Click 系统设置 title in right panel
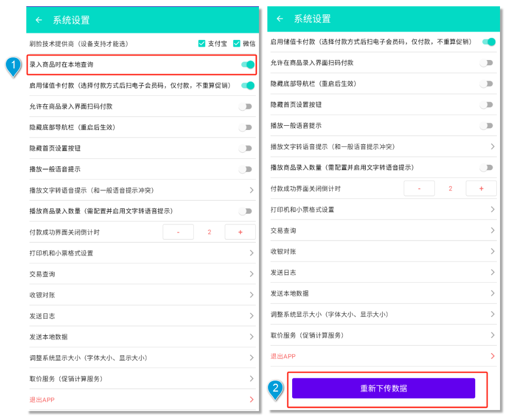The width and height of the screenshot is (510, 420). (x=312, y=19)
